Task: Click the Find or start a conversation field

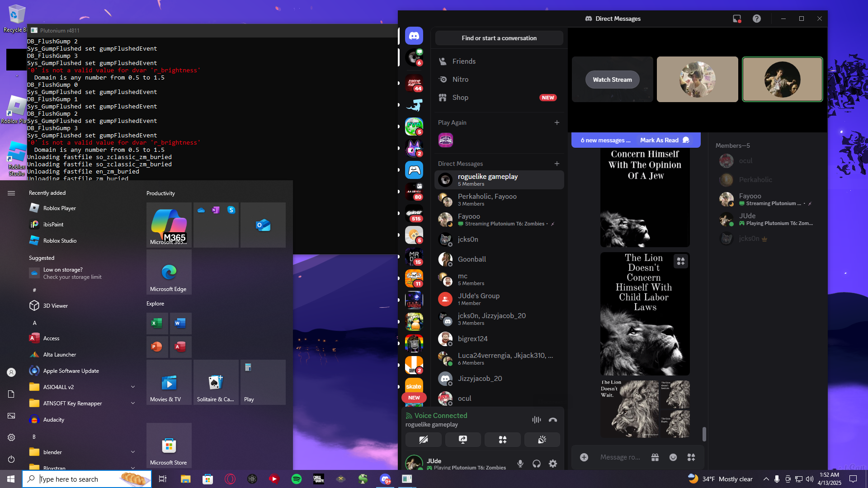Action: 499,38
